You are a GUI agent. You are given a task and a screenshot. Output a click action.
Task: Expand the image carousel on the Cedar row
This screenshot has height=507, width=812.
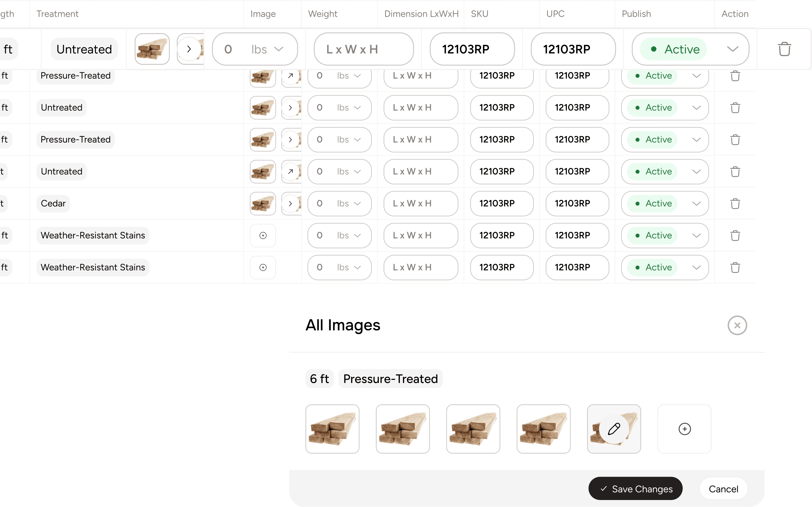pos(290,203)
